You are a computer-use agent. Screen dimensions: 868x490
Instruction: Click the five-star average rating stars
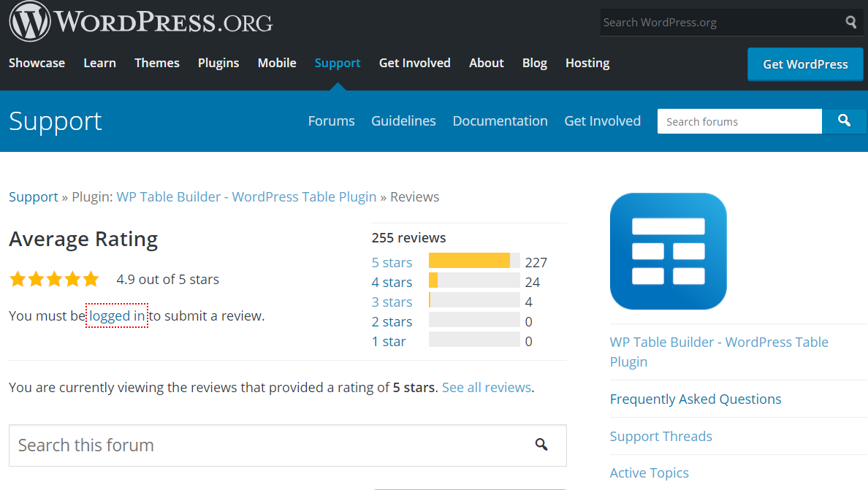point(54,279)
